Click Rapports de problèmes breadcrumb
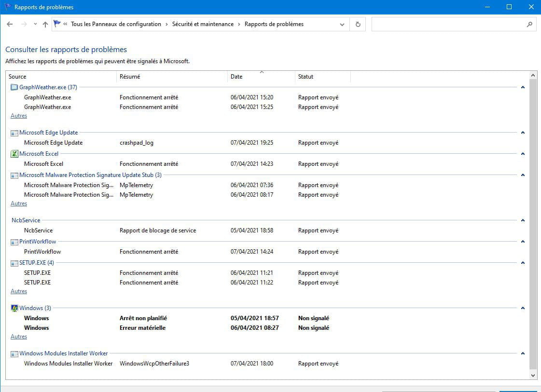541x392 pixels. click(x=274, y=24)
